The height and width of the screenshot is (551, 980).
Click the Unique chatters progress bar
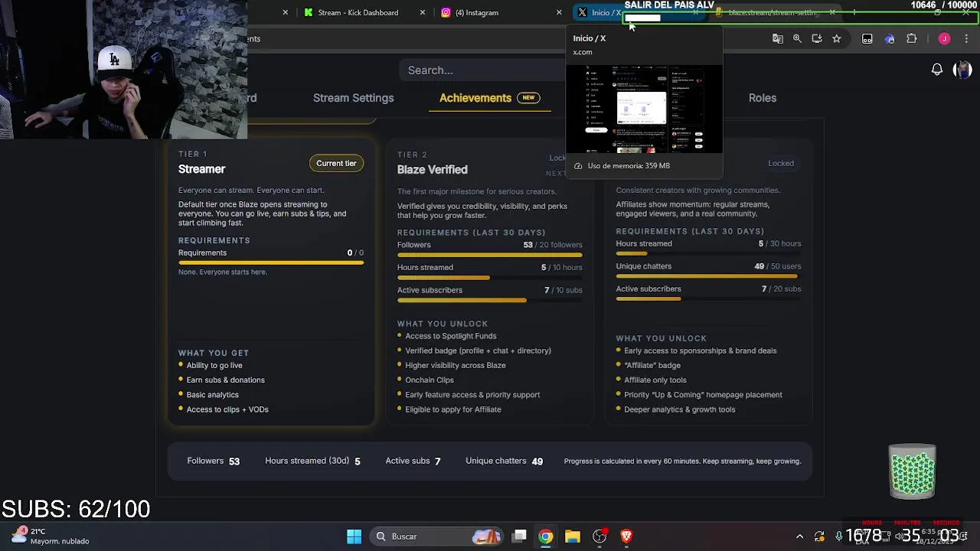click(x=708, y=276)
